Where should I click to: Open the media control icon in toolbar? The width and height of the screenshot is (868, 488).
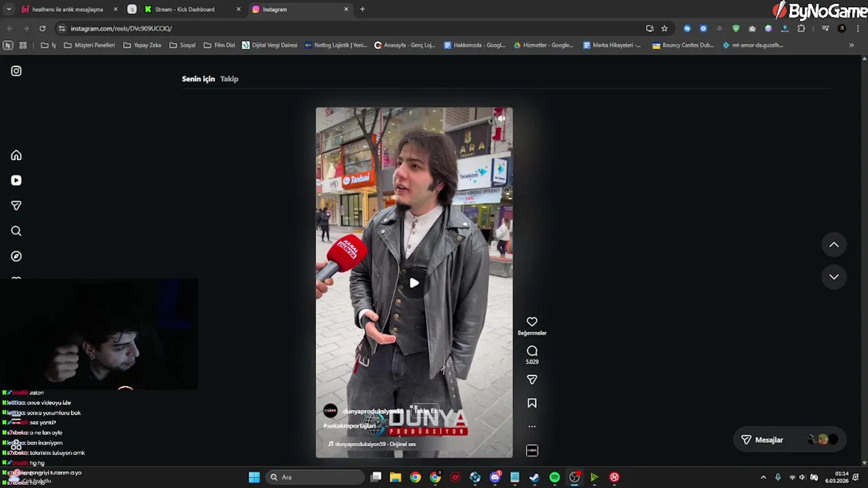pos(825,28)
